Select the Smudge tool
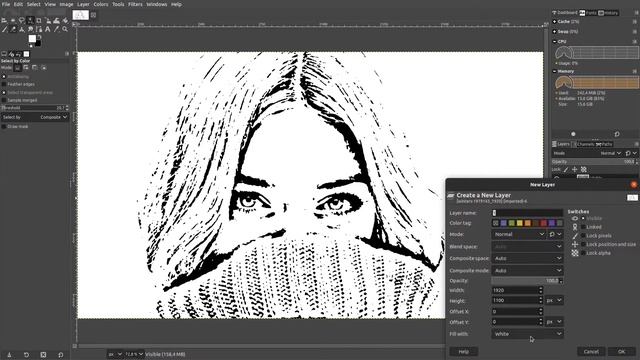This screenshot has height=360, width=640. tap(30, 29)
